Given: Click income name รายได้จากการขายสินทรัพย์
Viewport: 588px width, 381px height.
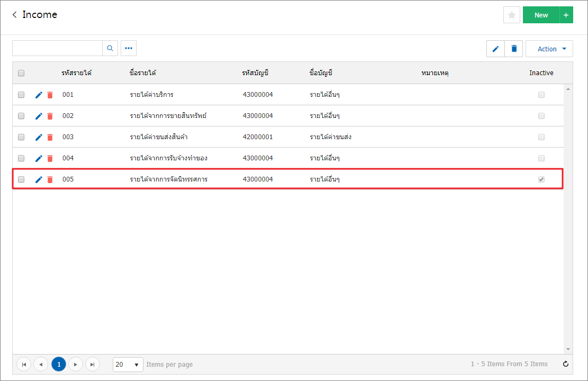Looking at the screenshot, I should pyautogui.click(x=168, y=115).
